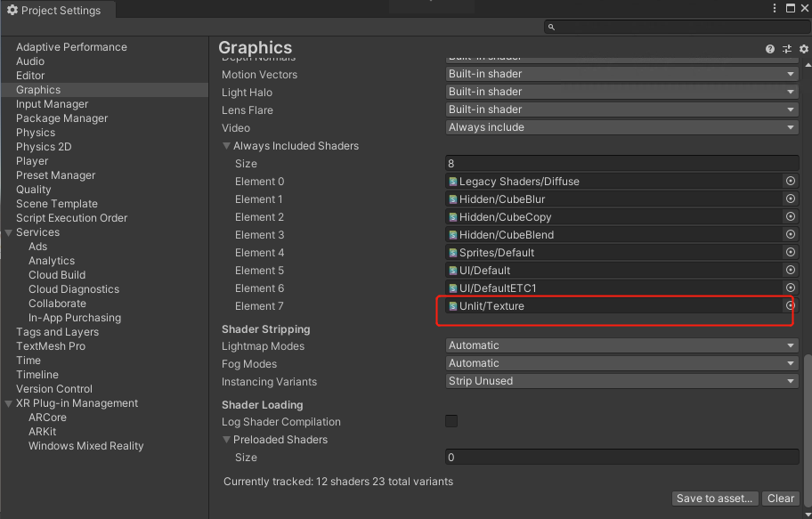This screenshot has height=519, width=812.
Task: Select Adaptive Performance settings
Action: 71,47
